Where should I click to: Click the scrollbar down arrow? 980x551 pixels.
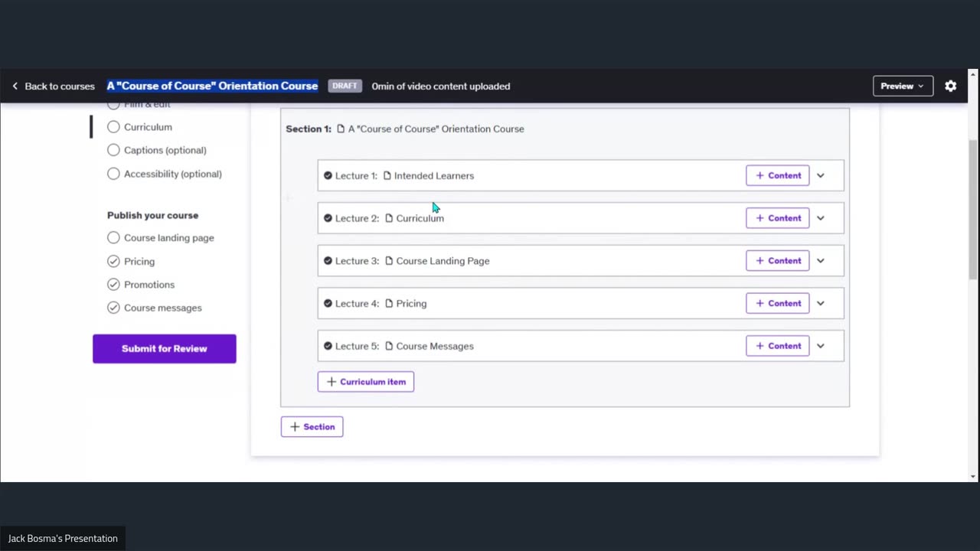tap(973, 476)
